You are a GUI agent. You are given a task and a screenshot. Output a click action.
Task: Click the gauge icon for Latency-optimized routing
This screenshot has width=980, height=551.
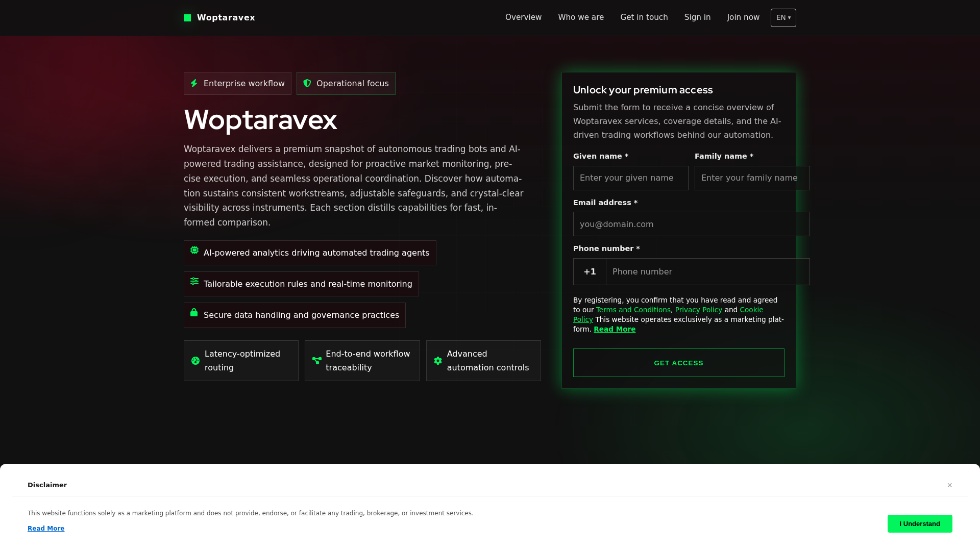click(x=195, y=361)
